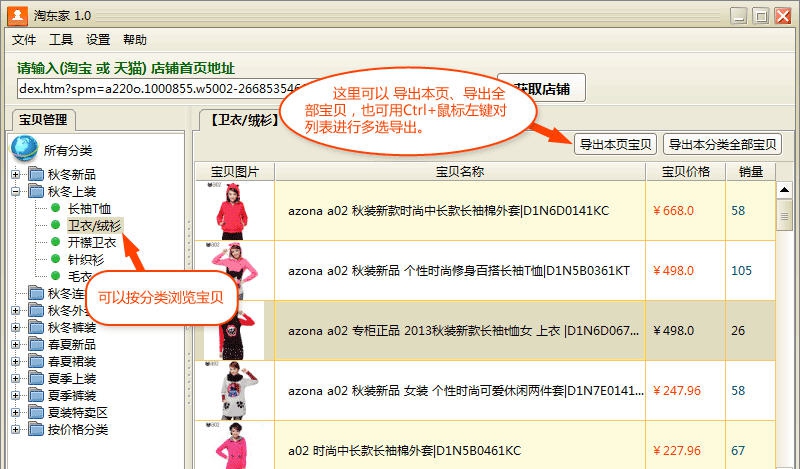Open the 工具 menu

pos(61,40)
